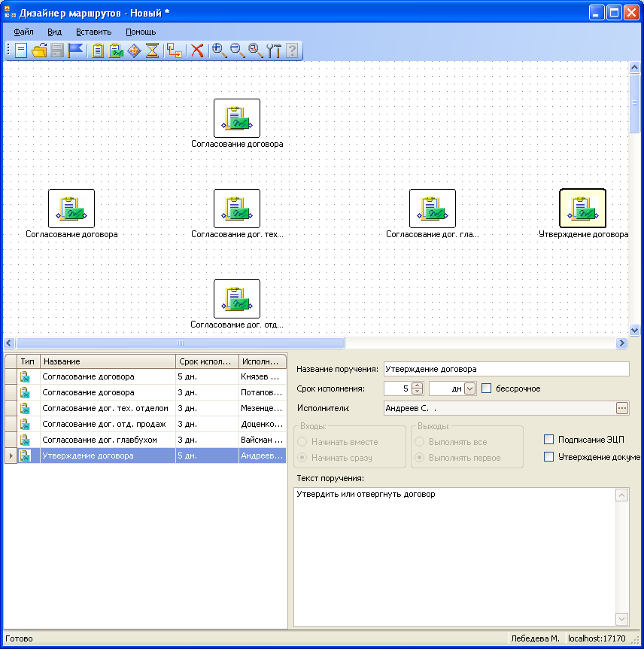The width and height of the screenshot is (644, 649).
Task: Activate the connector link tool
Action: click(174, 50)
